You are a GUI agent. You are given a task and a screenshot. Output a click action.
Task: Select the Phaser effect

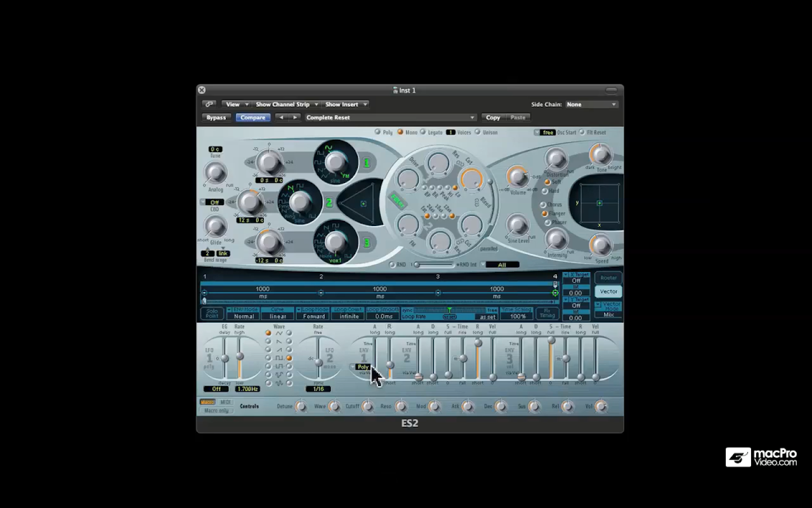click(x=547, y=222)
